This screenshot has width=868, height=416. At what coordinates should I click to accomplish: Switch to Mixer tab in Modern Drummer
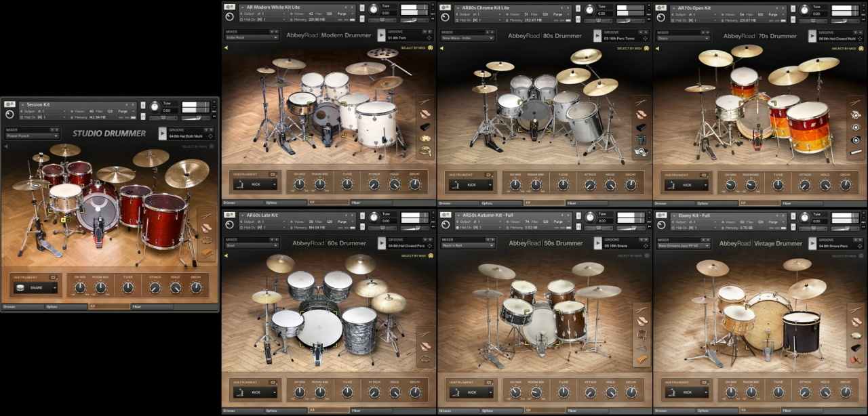pos(372,203)
